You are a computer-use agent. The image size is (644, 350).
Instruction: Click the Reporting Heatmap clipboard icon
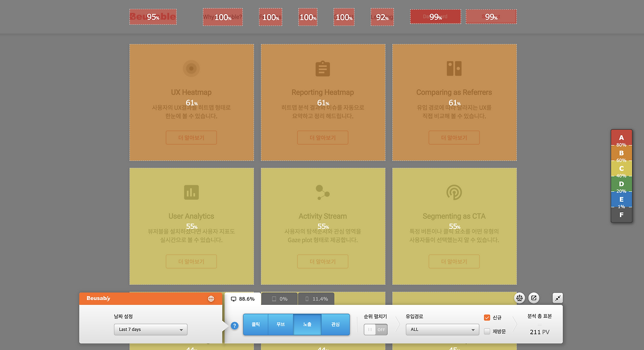pos(323,68)
